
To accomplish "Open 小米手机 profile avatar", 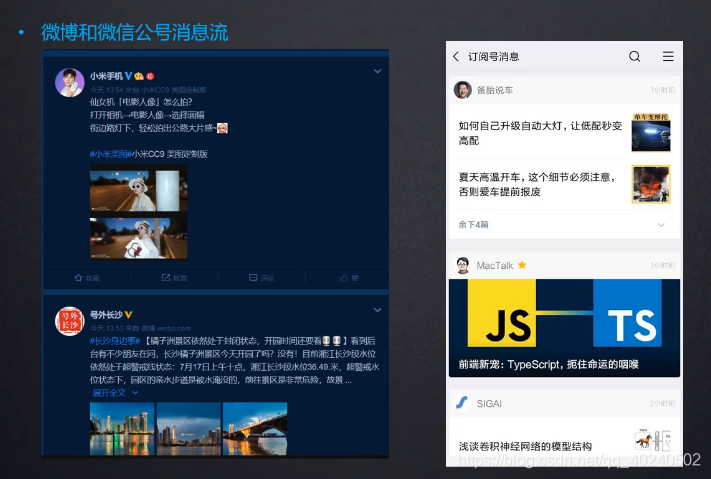I will click(x=70, y=83).
